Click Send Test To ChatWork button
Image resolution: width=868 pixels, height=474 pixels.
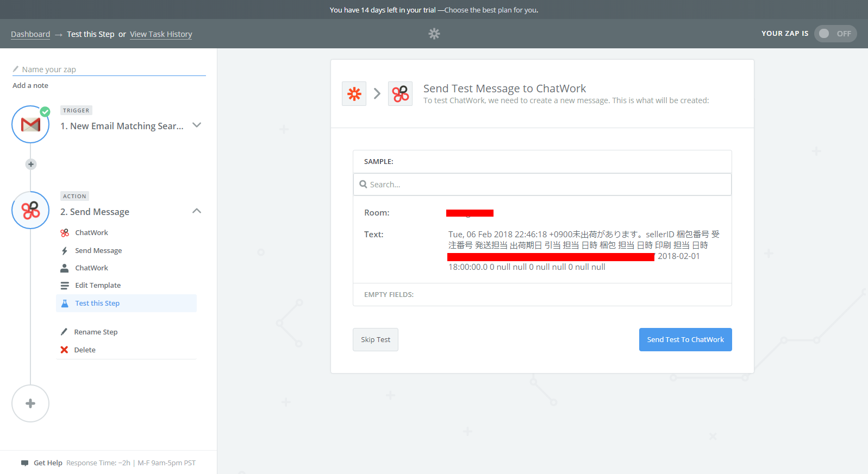coord(685,339)
